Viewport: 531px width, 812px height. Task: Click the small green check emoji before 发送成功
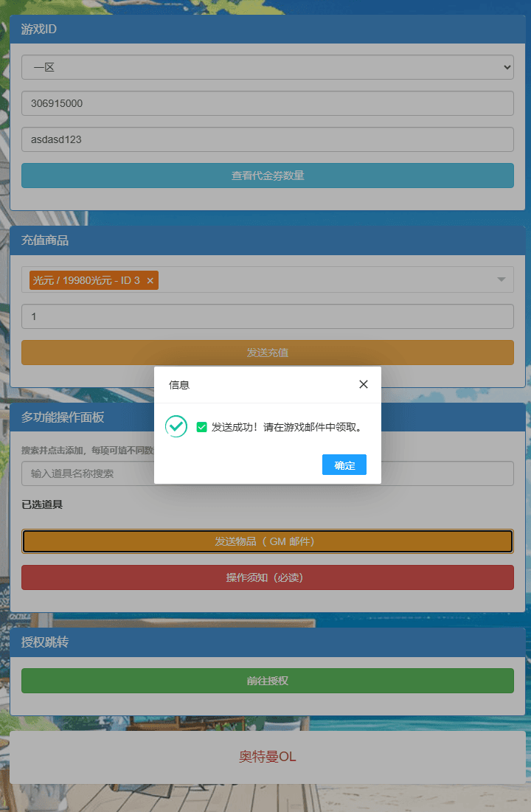(x=201, y=427)
